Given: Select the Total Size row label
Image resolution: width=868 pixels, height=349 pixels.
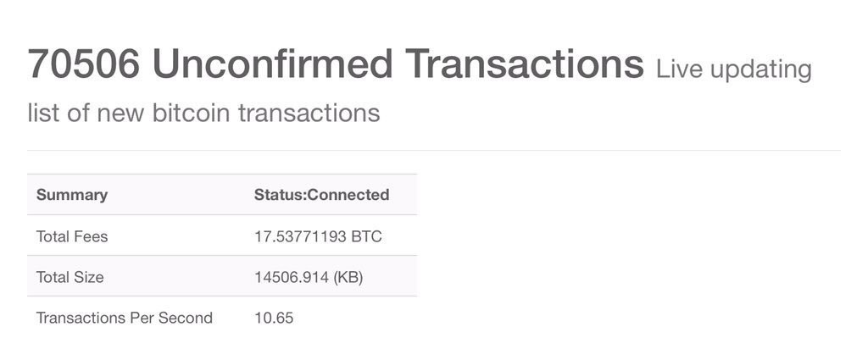Looking at the screenshot, I should click(x=70, y=277).
